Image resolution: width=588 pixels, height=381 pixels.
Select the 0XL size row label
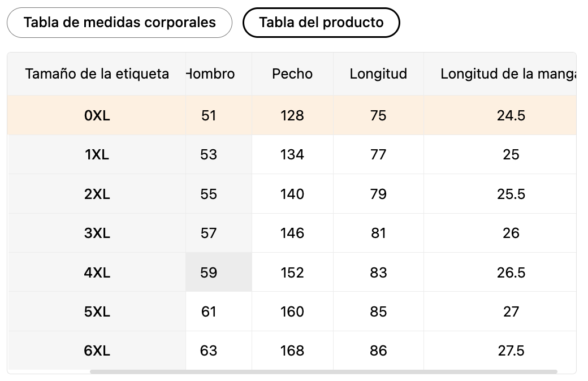coord(97,115)
